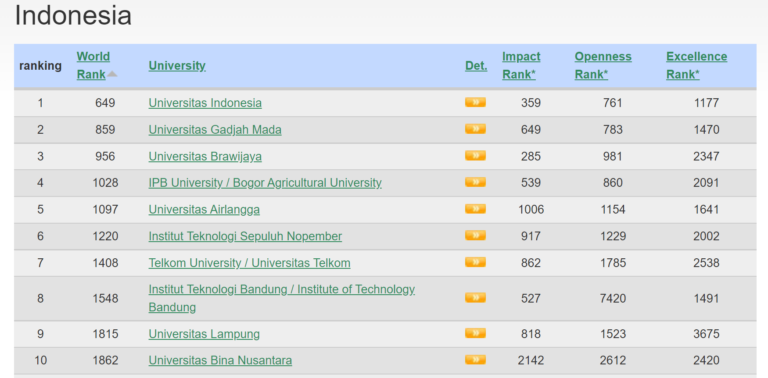Open details icon for Universitas Brawijaya
This screenshot has height=378, width=768.
pyautogui.click(x=475, y=156)
